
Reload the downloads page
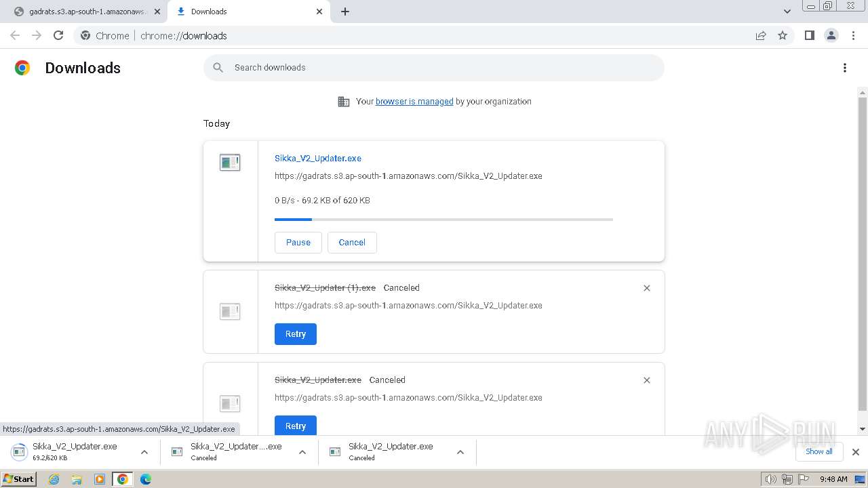pyautogui.click(x=58, y=36)
